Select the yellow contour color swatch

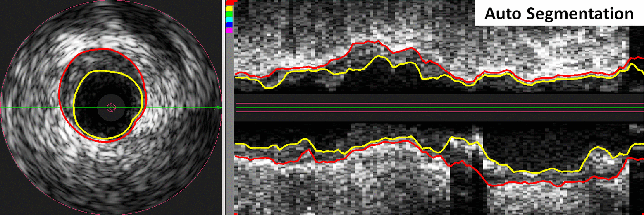(x=229, y=8)
